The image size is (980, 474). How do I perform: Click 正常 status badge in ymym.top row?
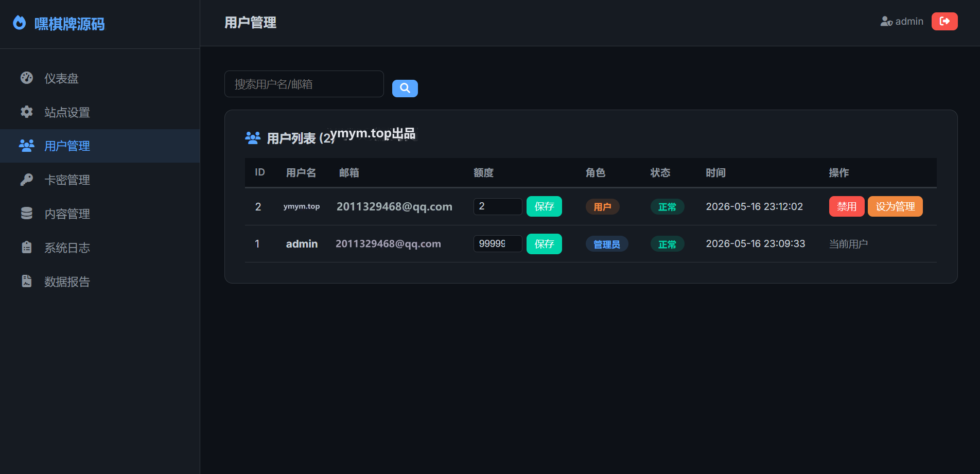point(667,207)
